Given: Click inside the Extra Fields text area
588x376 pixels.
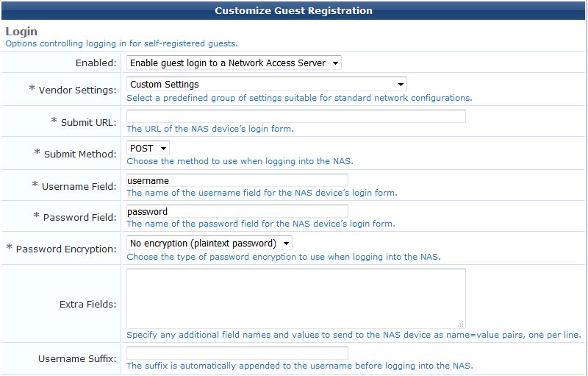Looking at the screenshot, I should coord(295,298).
